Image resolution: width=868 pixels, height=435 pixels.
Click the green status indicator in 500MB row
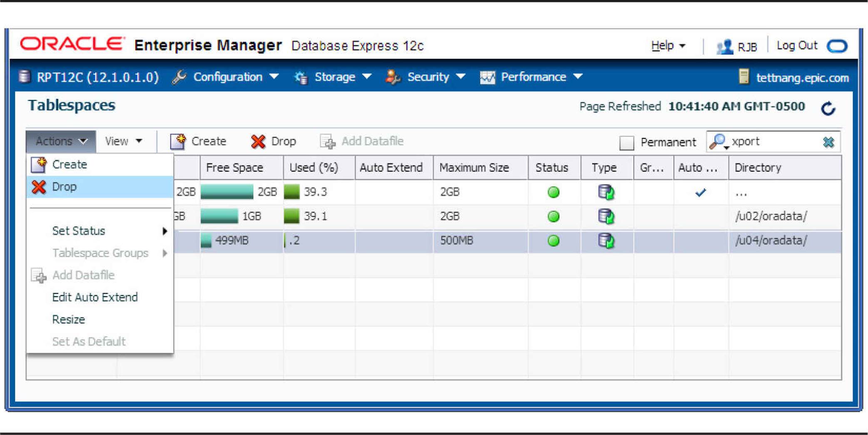pos(553,241)
